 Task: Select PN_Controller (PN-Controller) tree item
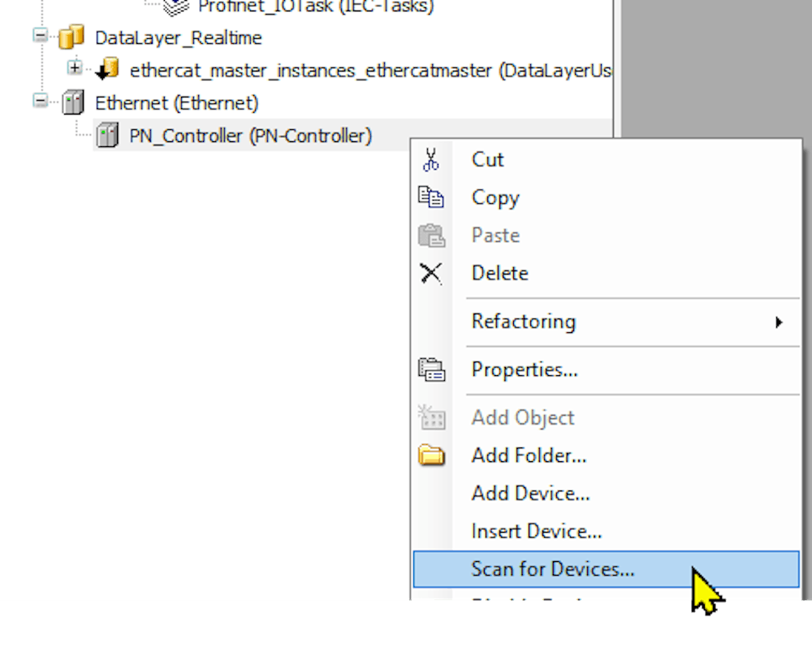point(250,136)
